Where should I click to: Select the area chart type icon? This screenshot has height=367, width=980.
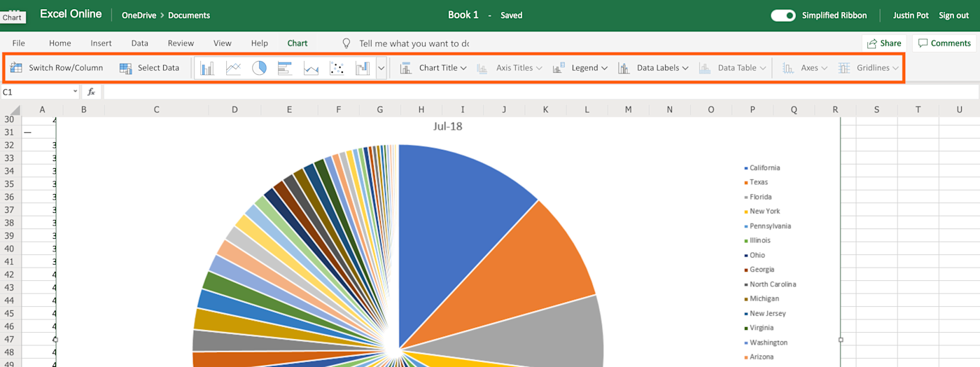(x=311, y=68)
